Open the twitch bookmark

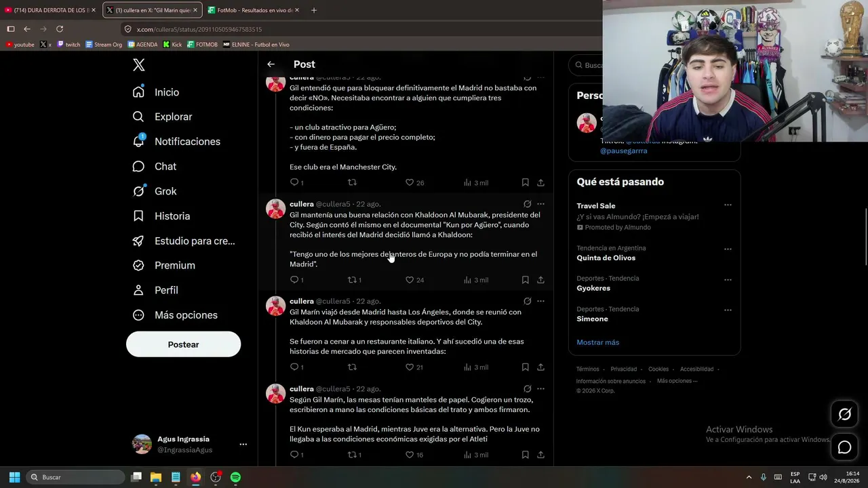coord(68,45)
